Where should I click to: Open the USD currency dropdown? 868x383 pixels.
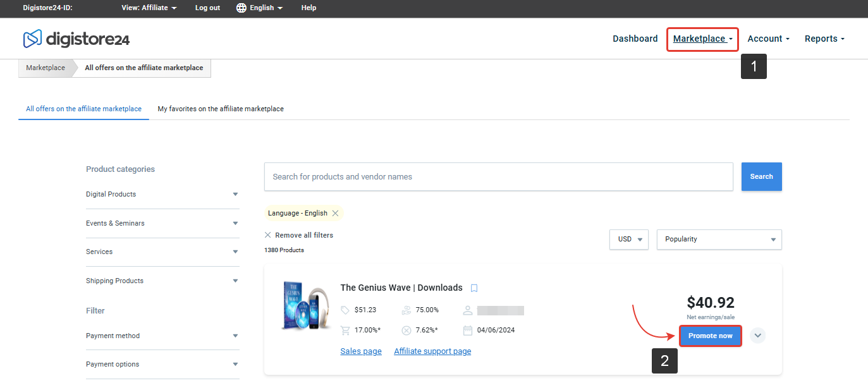click(x=629, y=240)
